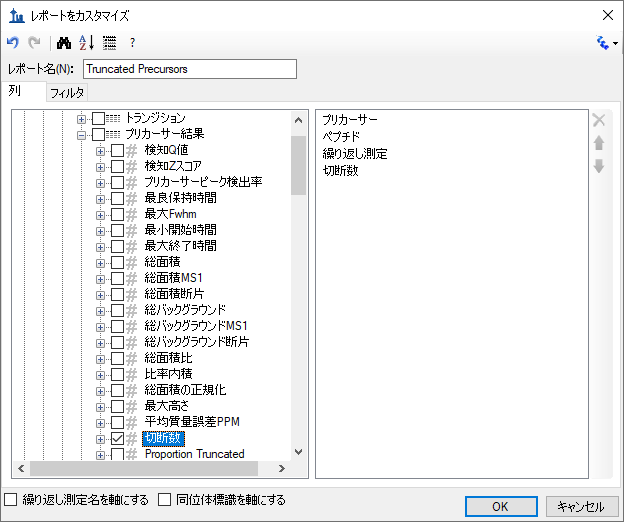Click the undo arrow icon

coord(13,43)
